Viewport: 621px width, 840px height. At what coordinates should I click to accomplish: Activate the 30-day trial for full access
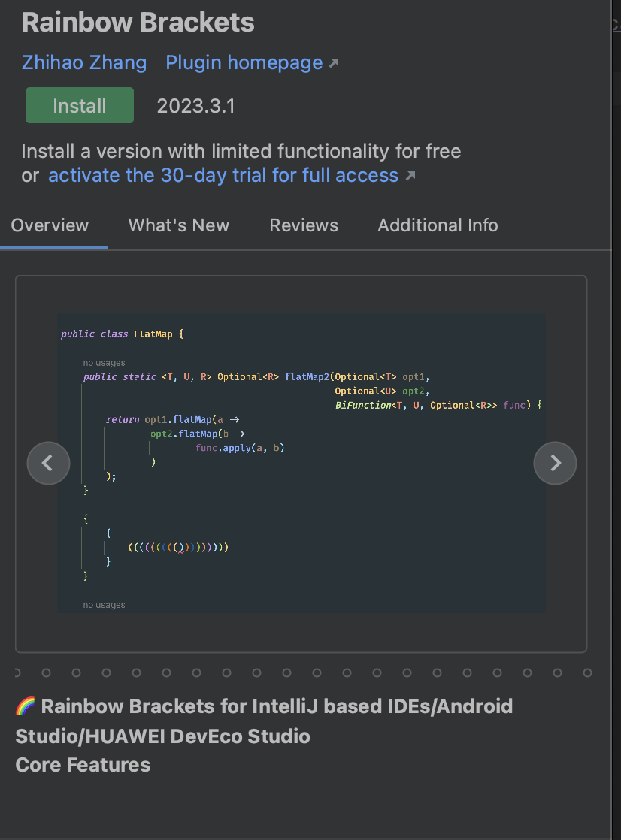[x=223, y=175]
